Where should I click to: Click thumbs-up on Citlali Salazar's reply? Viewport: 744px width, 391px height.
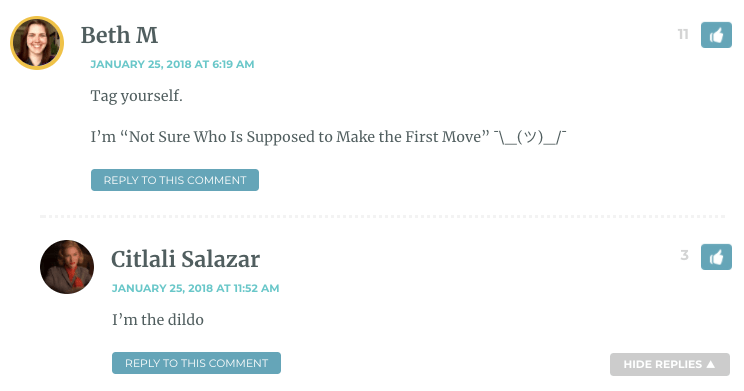coord(716,257)
